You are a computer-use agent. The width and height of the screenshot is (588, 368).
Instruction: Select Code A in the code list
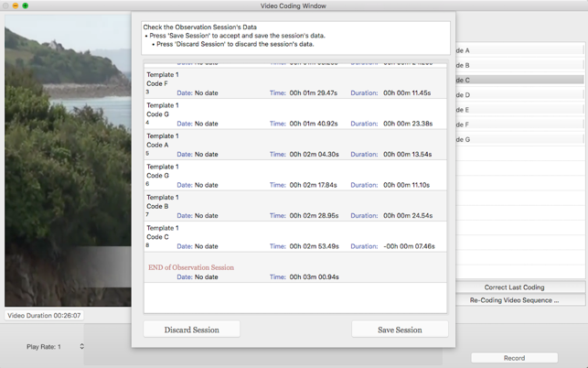519,50
